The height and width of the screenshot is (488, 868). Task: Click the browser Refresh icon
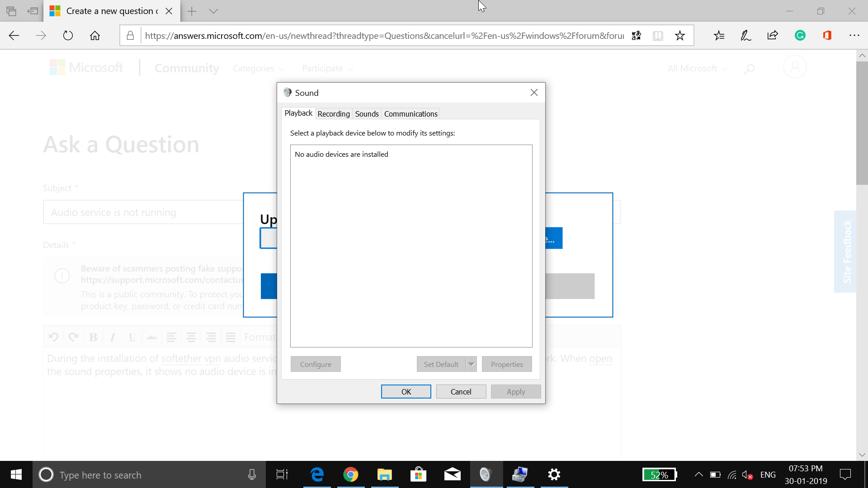pos(68,36)
